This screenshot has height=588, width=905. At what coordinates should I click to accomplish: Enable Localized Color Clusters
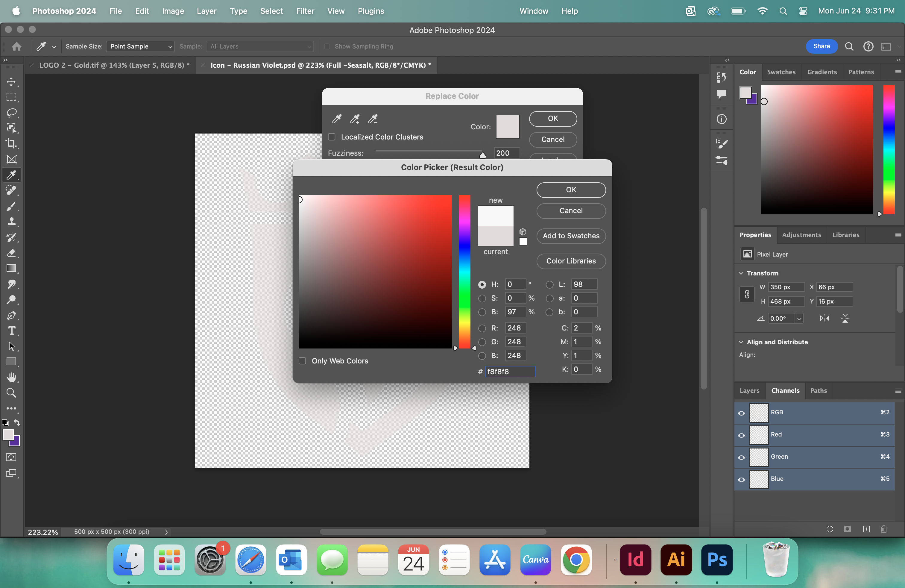tap(331, 137)
